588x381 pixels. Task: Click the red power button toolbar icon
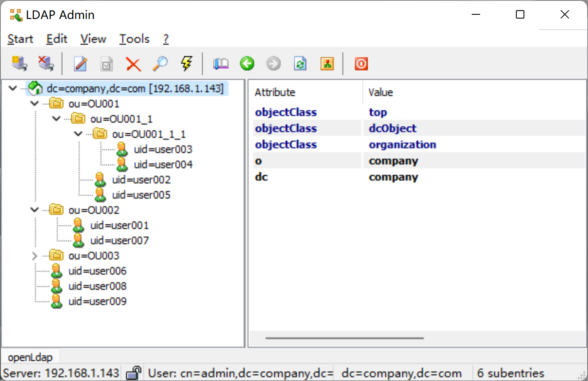point(361,64)
